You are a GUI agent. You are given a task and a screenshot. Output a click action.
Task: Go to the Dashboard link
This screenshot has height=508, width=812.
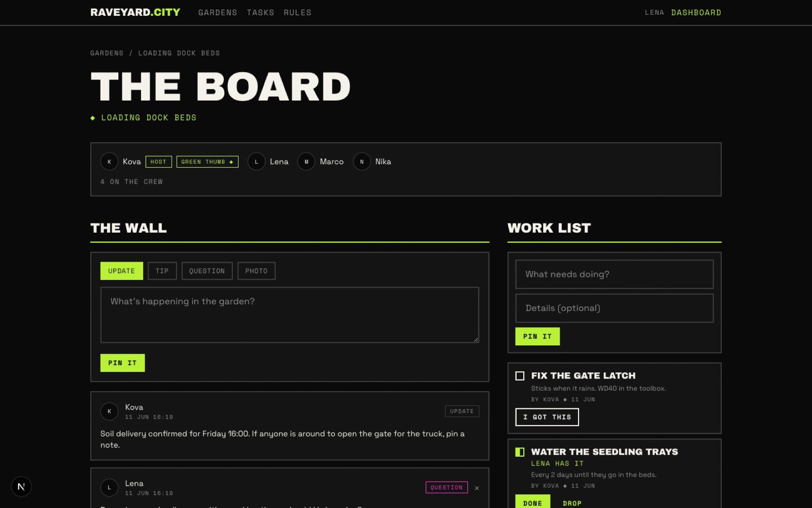point(696,13)
